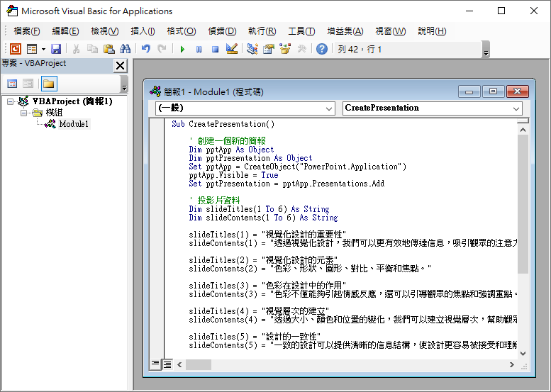Click View Code icon in project panel
The image size is (551, 392).
point(12,84)
